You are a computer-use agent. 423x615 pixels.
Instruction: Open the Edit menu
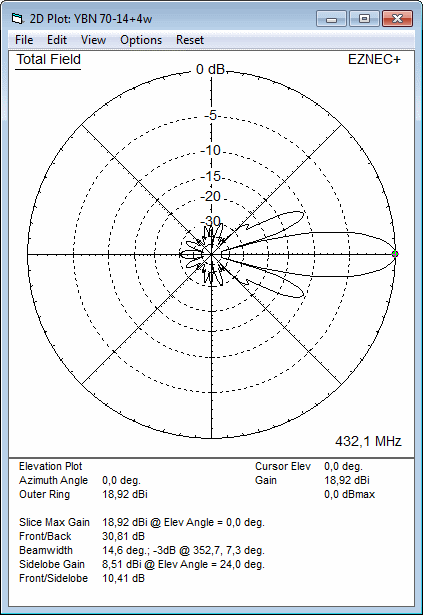tap(57, 40)
